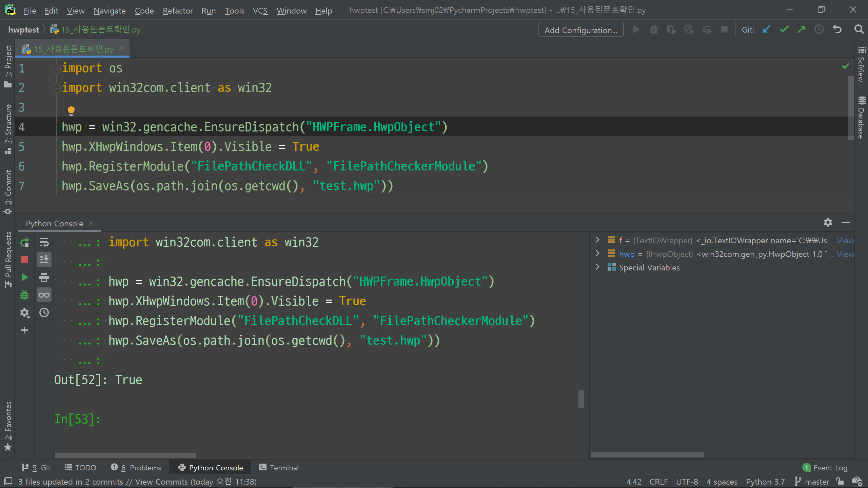Viewport: 868px width, 488px height.
Task: Open Search Everywhere magnifier icon
Action: click(859, 30)
